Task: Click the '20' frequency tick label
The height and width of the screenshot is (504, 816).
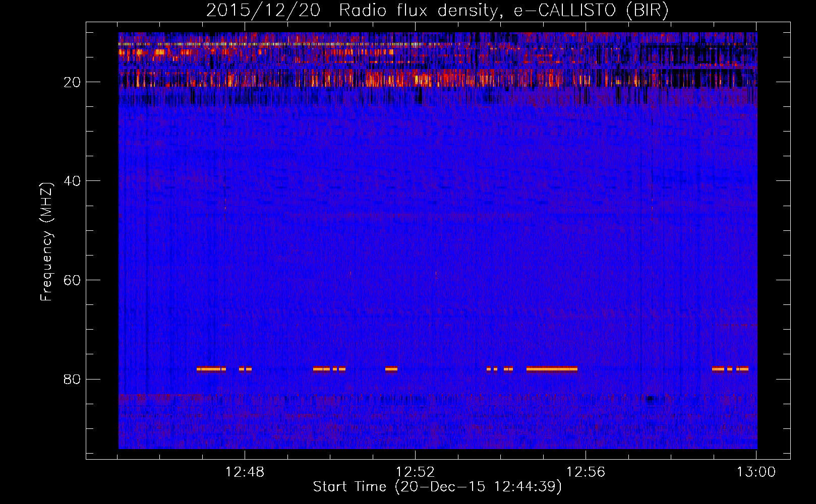Action: click(72, 82)
